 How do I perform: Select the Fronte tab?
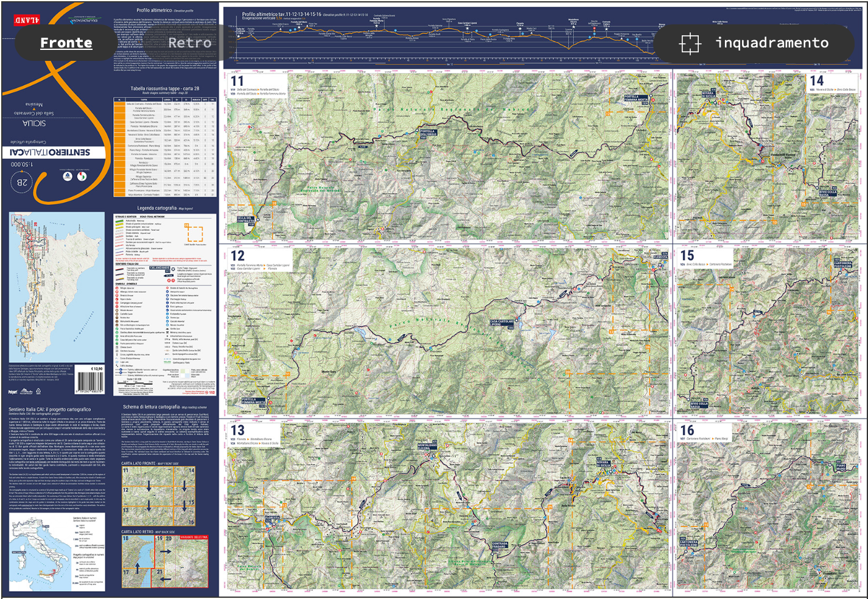point(66,43)
